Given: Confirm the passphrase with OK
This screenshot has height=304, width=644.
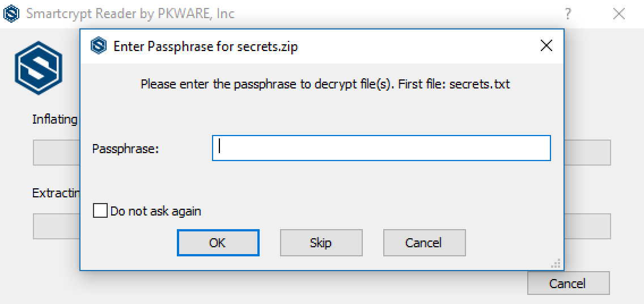Looking at the screenshot, I should coord(218,243).
